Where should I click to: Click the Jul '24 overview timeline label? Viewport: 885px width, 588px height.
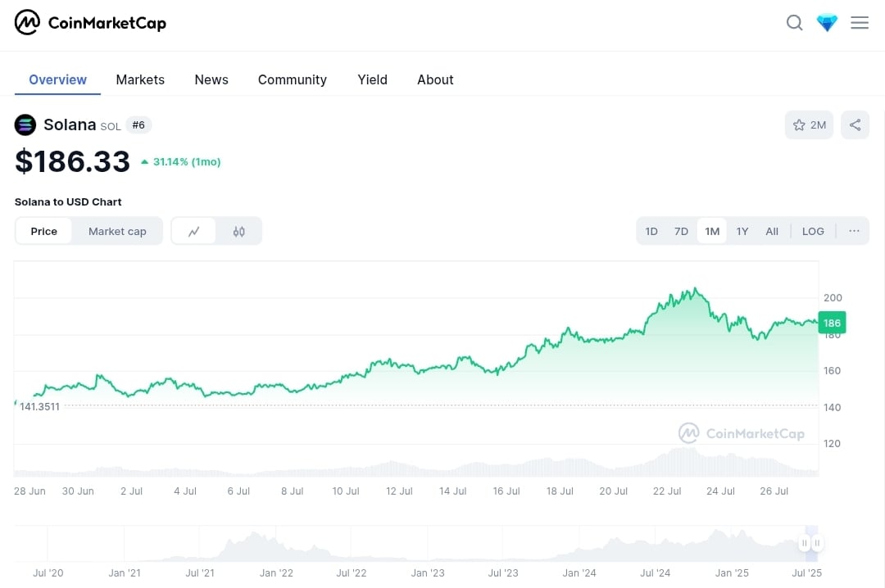click(x=656, y=572)
